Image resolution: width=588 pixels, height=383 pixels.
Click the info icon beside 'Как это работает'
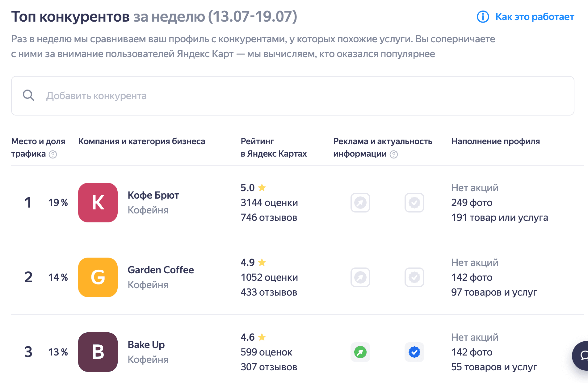[x=483, y=17]
